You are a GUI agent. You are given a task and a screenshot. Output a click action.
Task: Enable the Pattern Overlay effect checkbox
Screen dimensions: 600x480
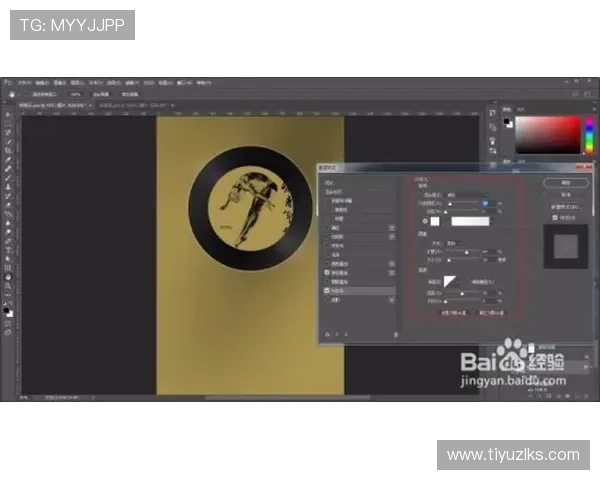pos(327,282)
